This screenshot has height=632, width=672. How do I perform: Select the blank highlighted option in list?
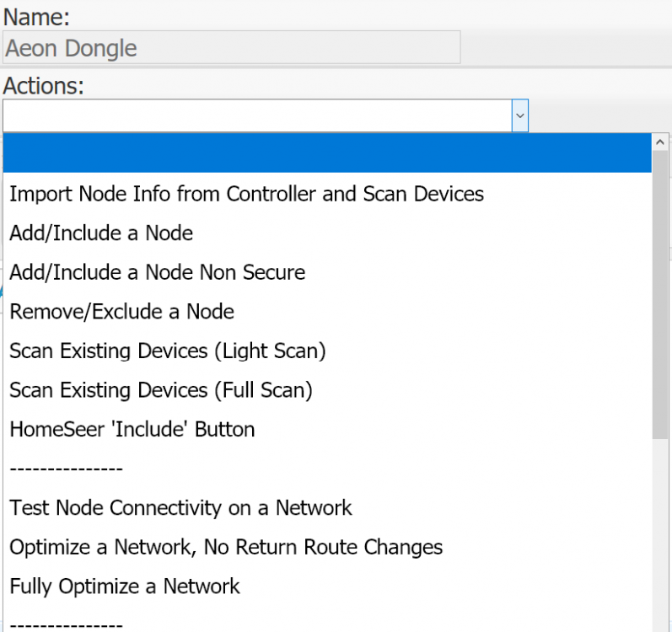327,154
